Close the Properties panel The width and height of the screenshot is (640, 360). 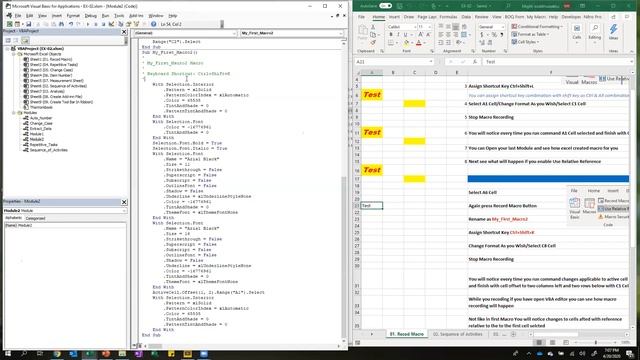[124, 202]
